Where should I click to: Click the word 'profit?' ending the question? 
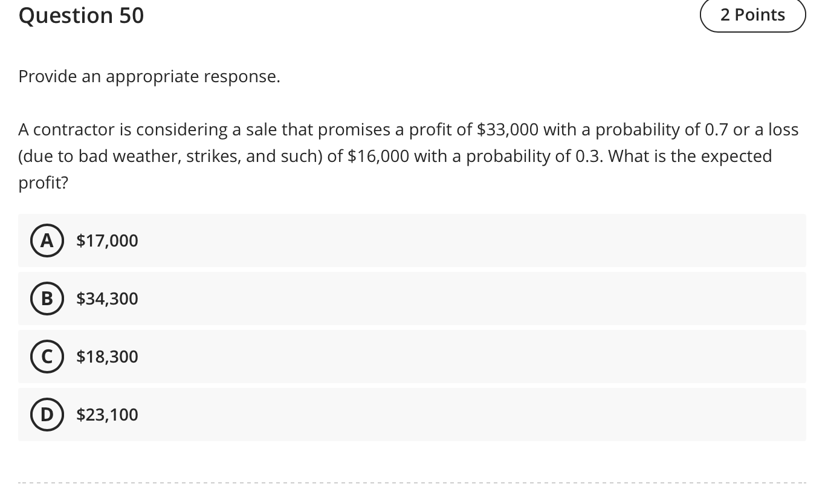pos(44,183)
